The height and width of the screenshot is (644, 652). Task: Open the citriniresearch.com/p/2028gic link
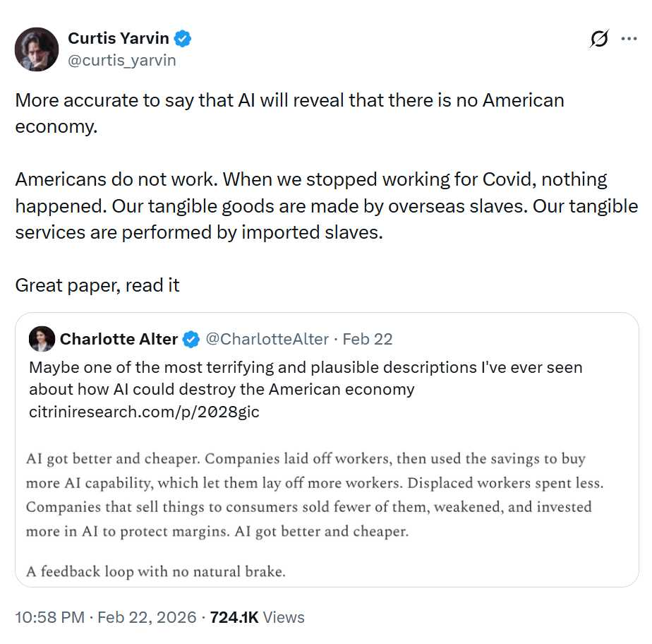[x=144, y=412]
